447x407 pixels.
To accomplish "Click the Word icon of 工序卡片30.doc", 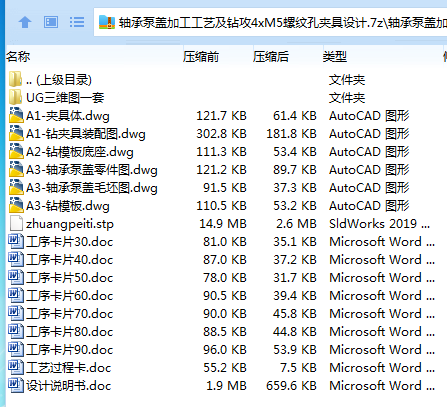I will [16, 241].
